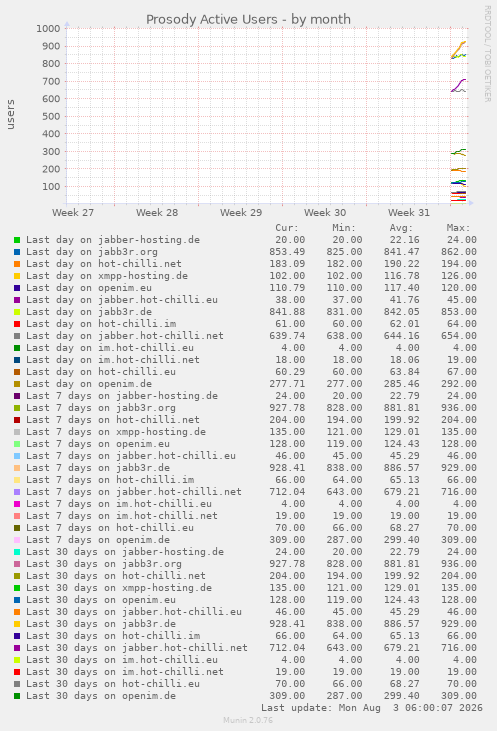Screen dimensions: 497x731
Task: Click the red swatch for Last day on hot-chilli.im
Action: click(x=17, y=324)
